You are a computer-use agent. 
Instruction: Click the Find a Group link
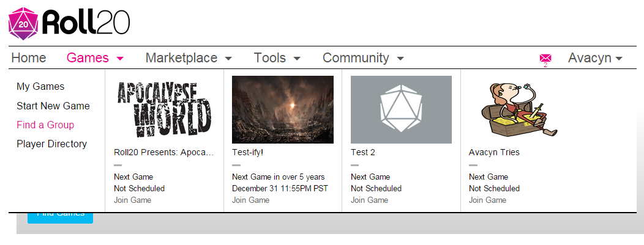(x=45, y=125)
